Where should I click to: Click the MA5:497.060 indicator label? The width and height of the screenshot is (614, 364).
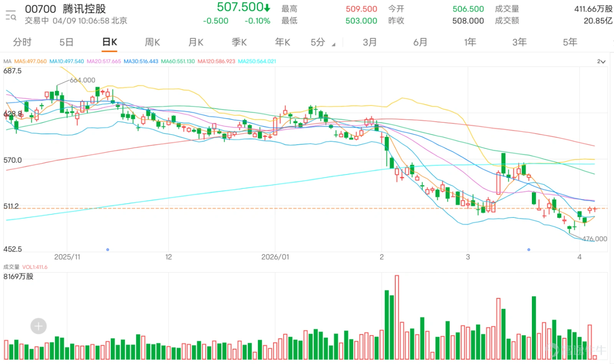[30, 61]
